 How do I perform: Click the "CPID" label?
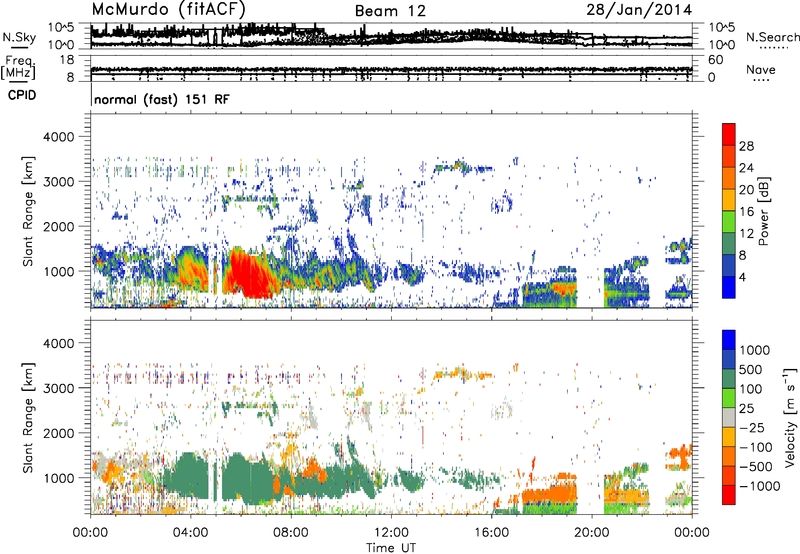(22, 95)
